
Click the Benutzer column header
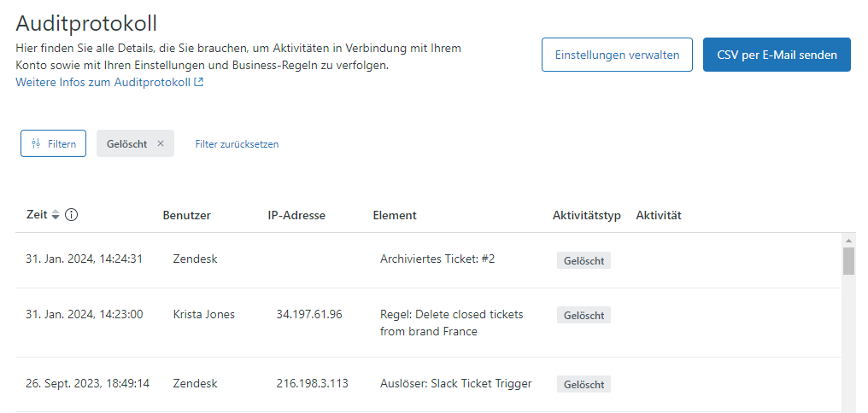[186, 215]
